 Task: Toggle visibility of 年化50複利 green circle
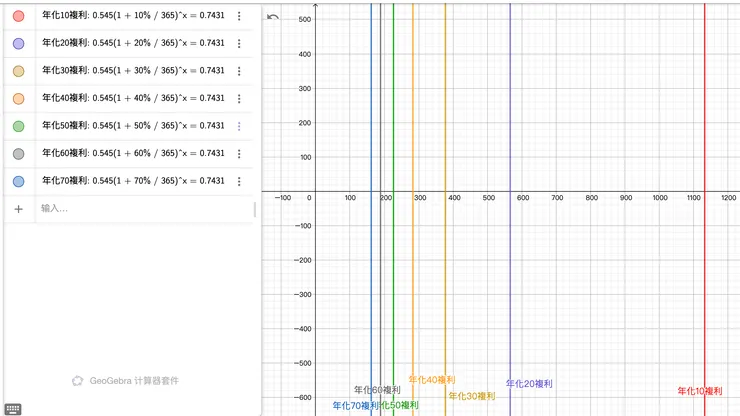tap(18, 126)
